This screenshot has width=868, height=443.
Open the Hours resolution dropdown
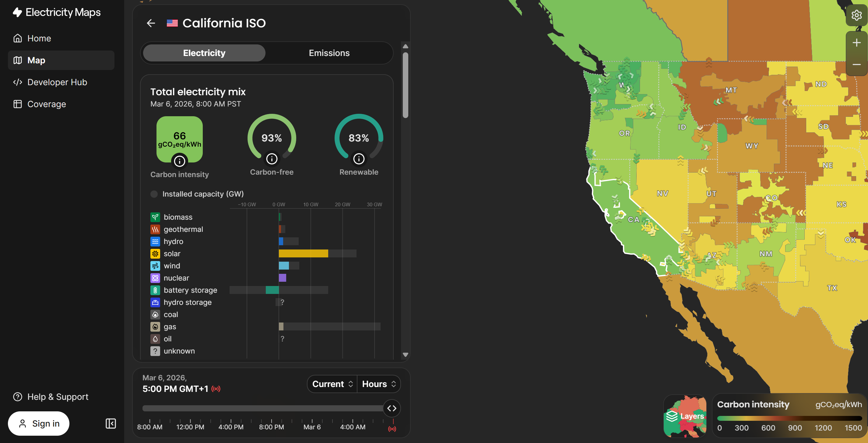click(x=379, y=384)
